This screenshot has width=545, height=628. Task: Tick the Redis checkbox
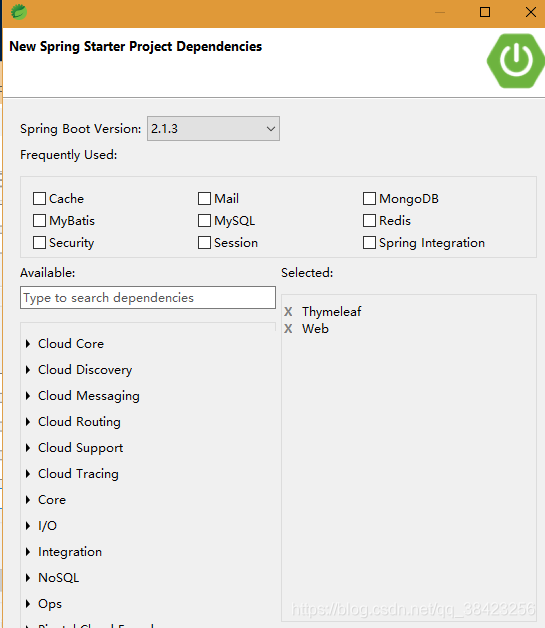pyautogui.click(x=369, y=221)
